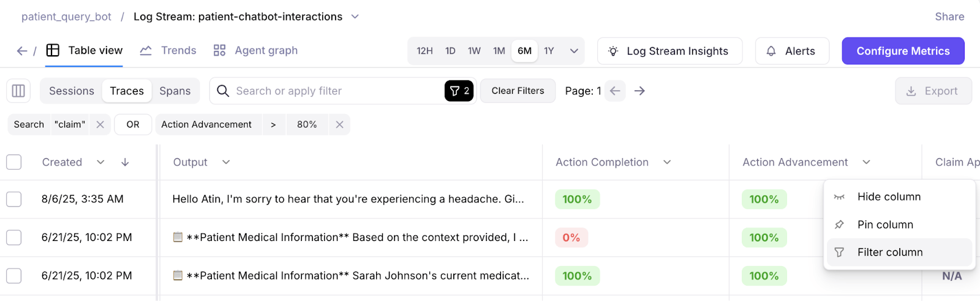
Task: Switch to the Sessions tab
Action: [x=72, y=91]
